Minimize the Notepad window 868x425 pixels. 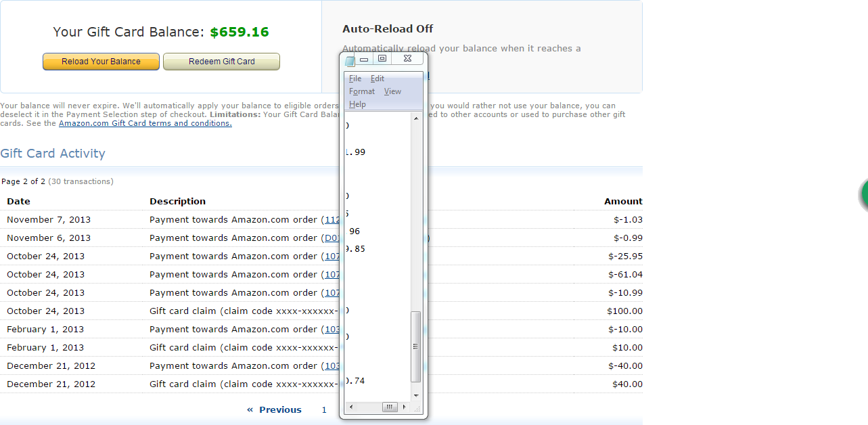pyautogui.click(x=364, y=59)
